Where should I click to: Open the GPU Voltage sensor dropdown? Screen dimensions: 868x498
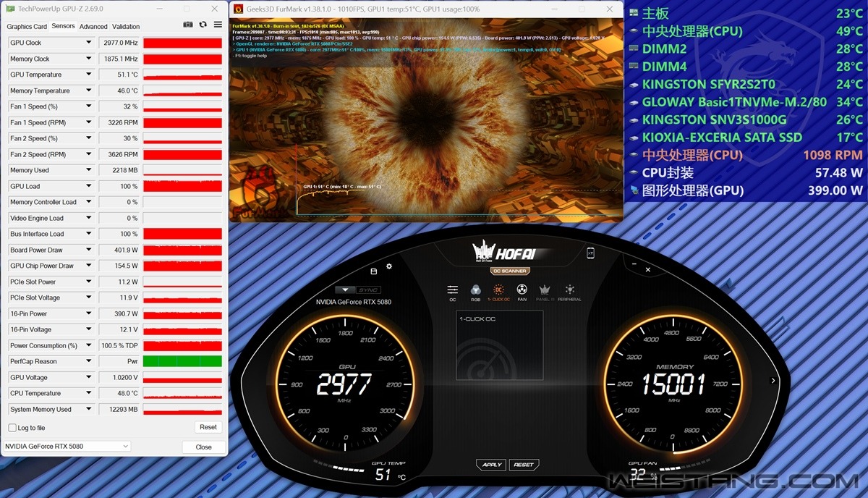tap(89, 377)
